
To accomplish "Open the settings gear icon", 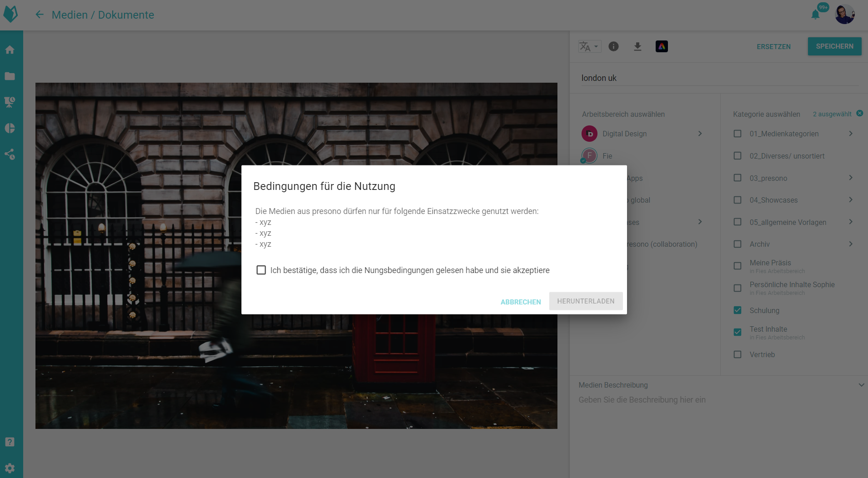I will [x=10, y=468].
